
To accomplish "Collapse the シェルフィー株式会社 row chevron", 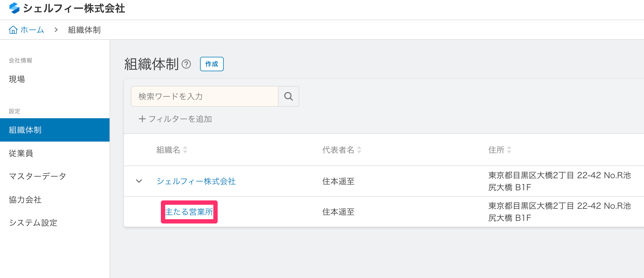I will (x=139, y=181).
